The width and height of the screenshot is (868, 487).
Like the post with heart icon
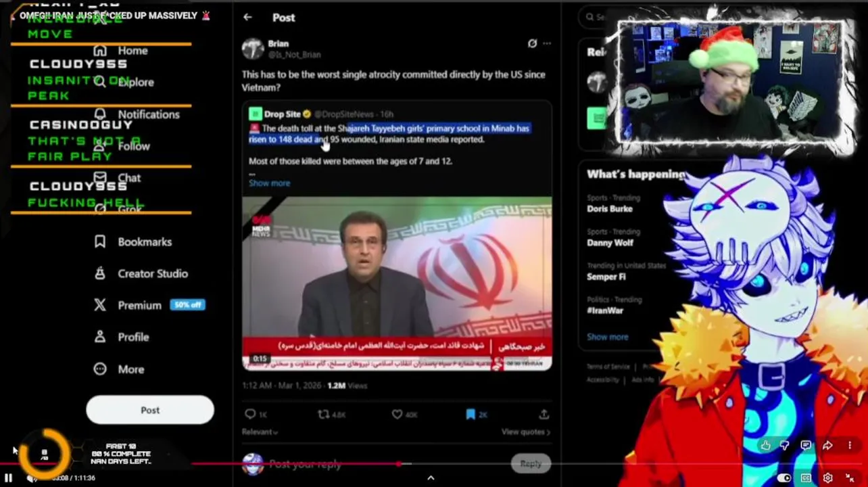click(x=397, y=415)
